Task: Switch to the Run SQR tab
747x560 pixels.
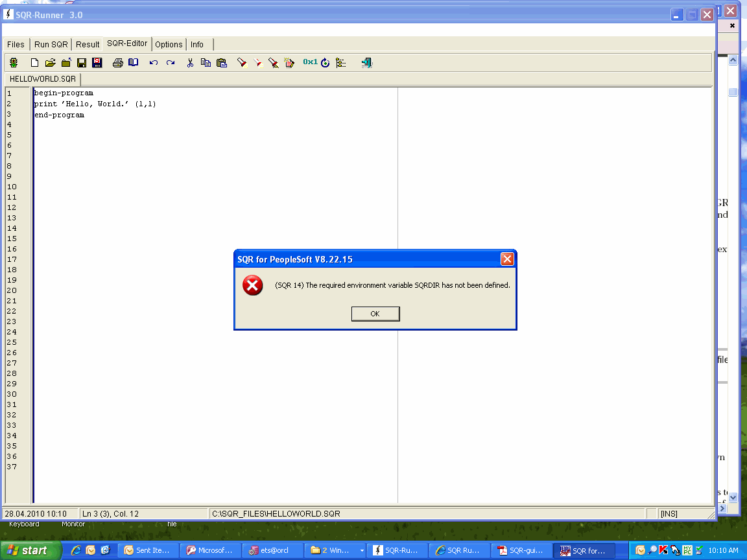Action: pos(51,44)
